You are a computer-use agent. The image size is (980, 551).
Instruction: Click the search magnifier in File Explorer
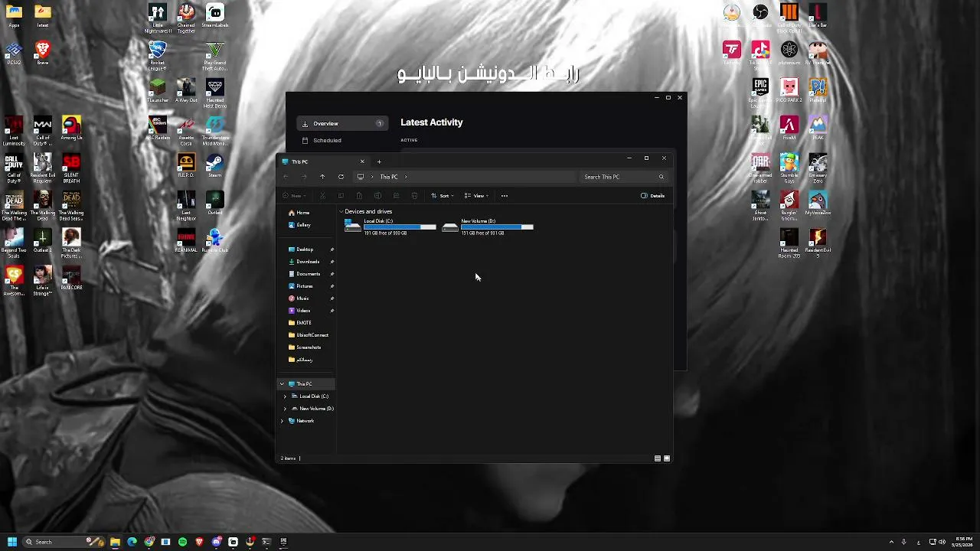661,177
